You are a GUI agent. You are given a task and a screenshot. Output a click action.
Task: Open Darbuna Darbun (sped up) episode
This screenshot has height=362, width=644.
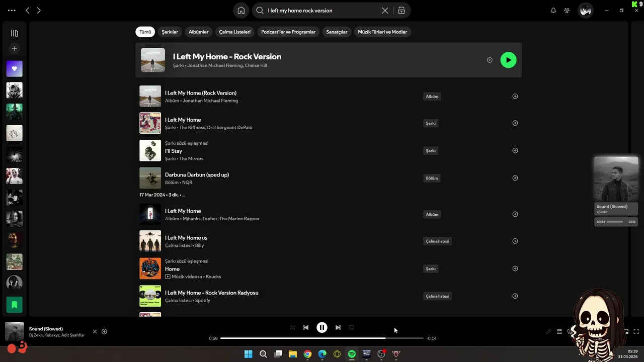pos(197,174)
